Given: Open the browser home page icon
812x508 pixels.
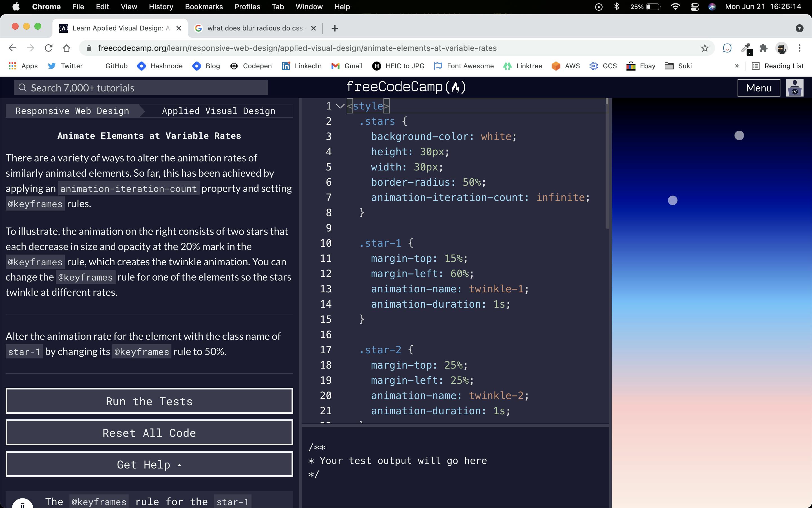Looking at the screenshot, I should (67, 48).
